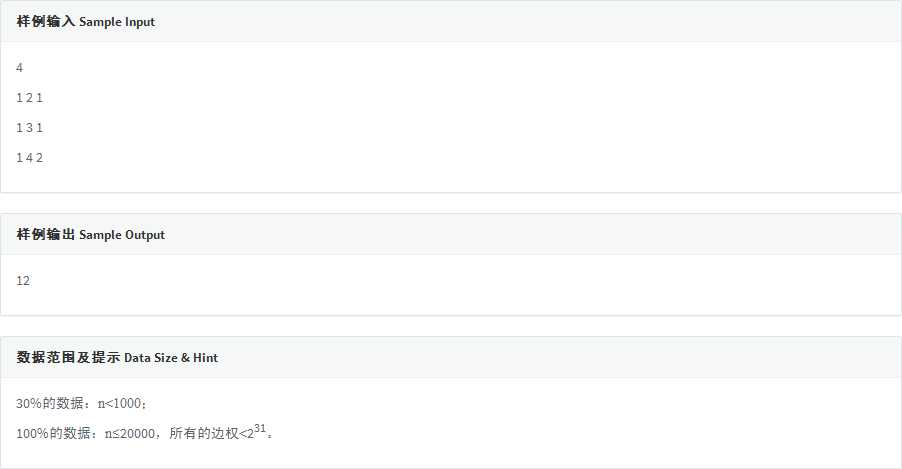Click the Chinese label 样例输入
Viewport: 902px width, 469px height.
tap(45, 21)
